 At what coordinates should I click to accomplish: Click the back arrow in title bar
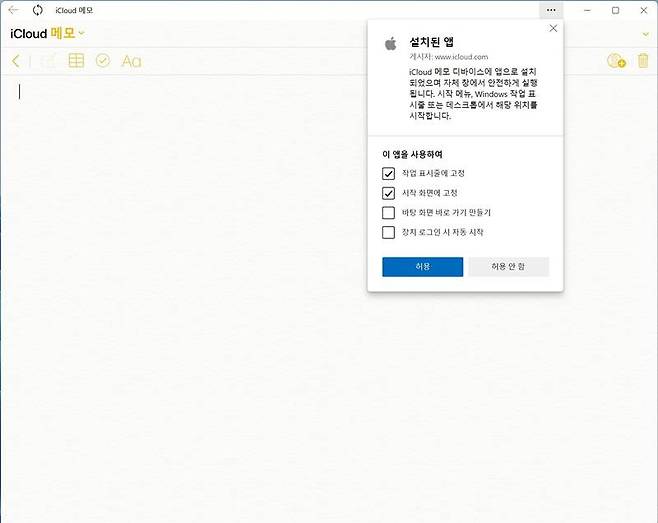[x=13, y=10]
